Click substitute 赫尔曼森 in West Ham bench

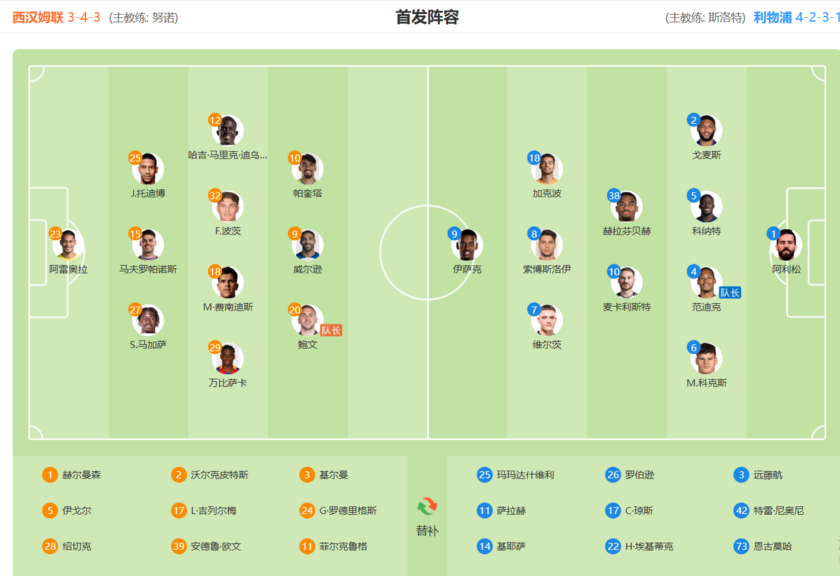[80, 475]
